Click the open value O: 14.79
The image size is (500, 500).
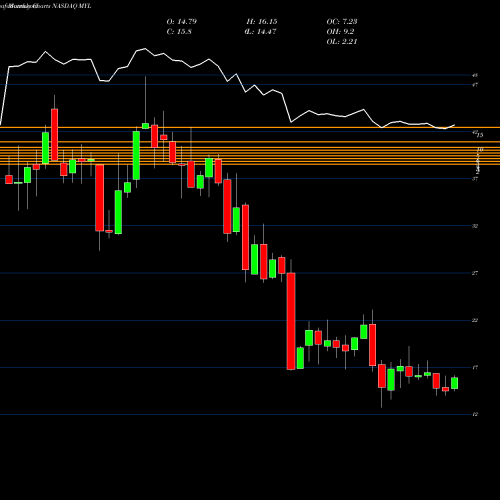pyautogui.click(x=182, y=22)
